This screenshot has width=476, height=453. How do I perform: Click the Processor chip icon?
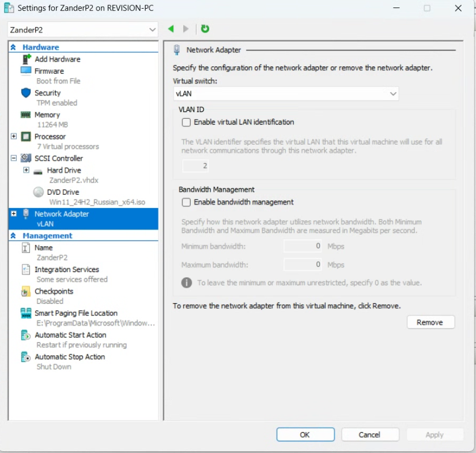(26, 137)
